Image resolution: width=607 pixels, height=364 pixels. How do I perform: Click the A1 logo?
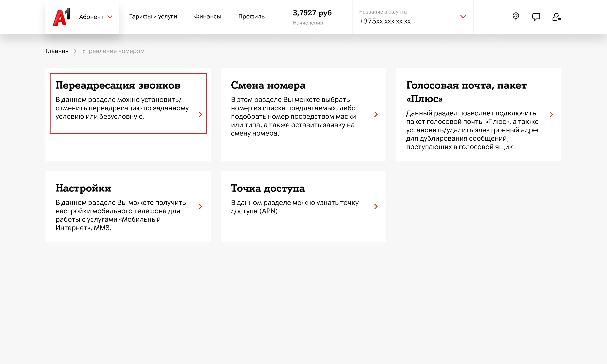pyautogui.click(x=61, y=17)
